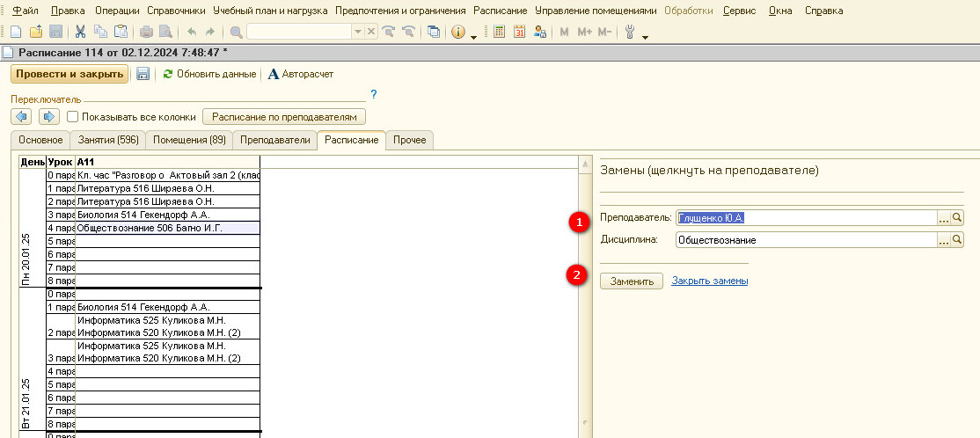
Task: Click the Find previous icon
Action: click(409, 32)
